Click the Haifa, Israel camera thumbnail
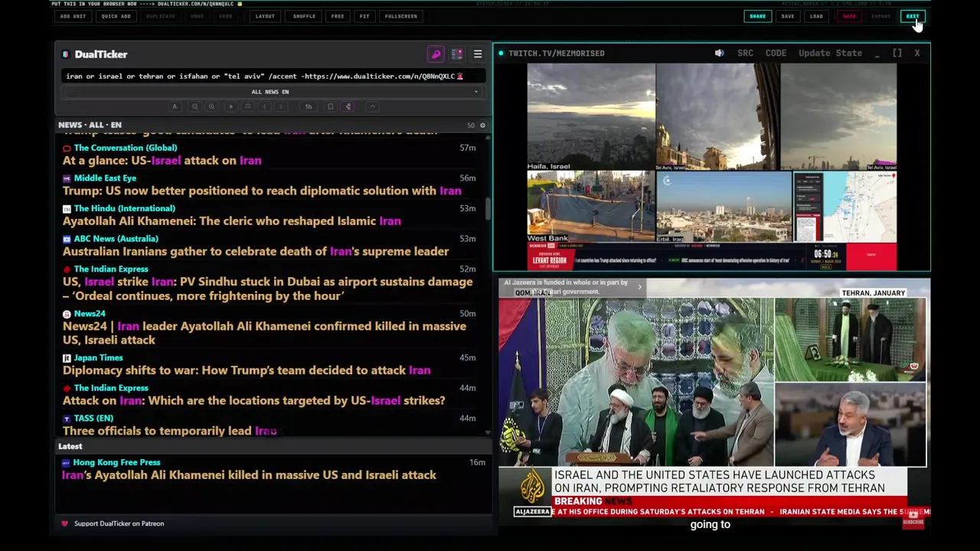980x551 pixels. [591, 116]
